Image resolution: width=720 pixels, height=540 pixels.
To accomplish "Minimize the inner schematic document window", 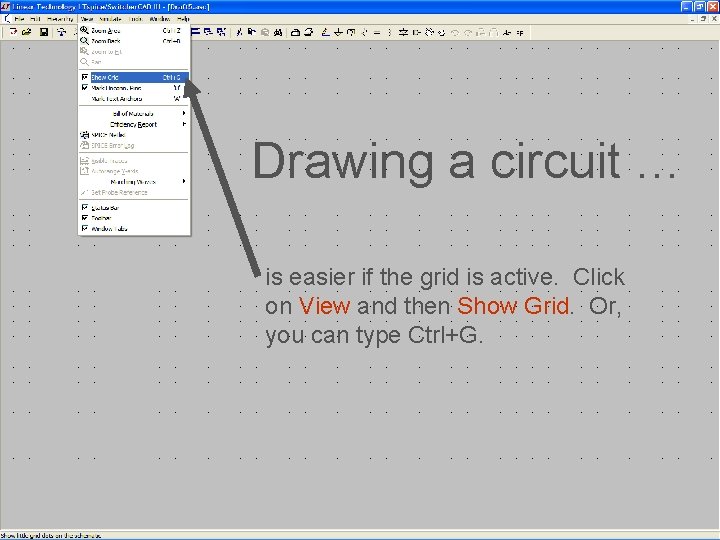I will click(693, 19).
